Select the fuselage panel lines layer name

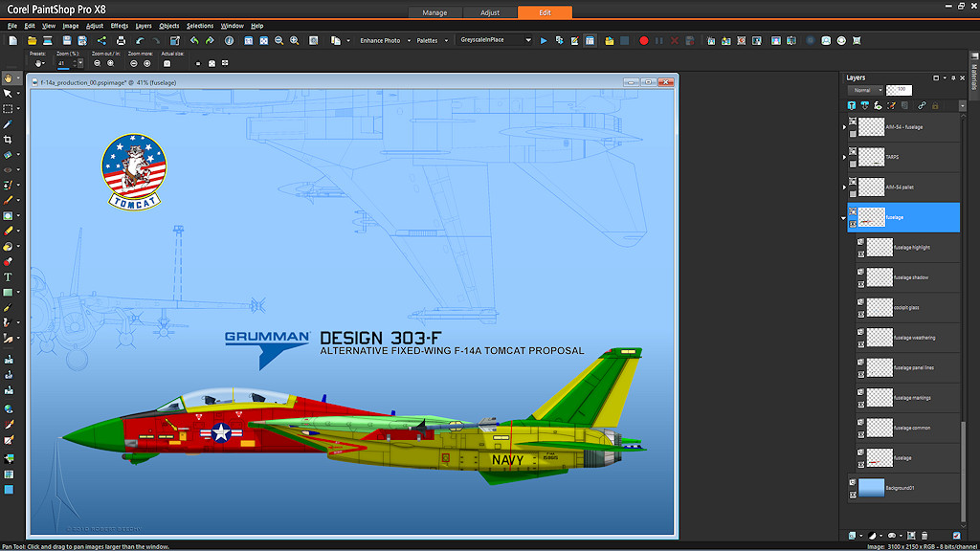[914, 368]
